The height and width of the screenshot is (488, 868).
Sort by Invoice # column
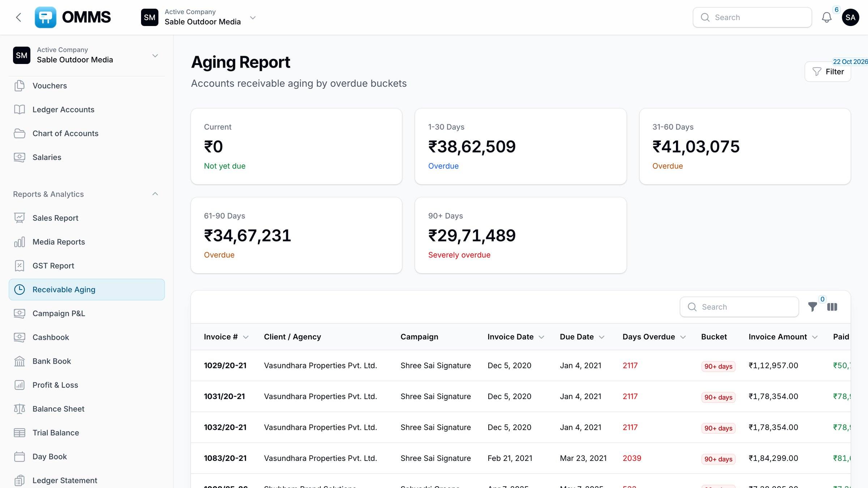[226, 337]
